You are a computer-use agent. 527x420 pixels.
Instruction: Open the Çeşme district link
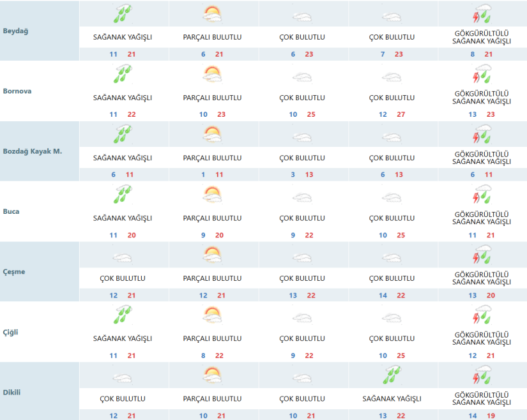pyautogui.click(x=14, y=272)
